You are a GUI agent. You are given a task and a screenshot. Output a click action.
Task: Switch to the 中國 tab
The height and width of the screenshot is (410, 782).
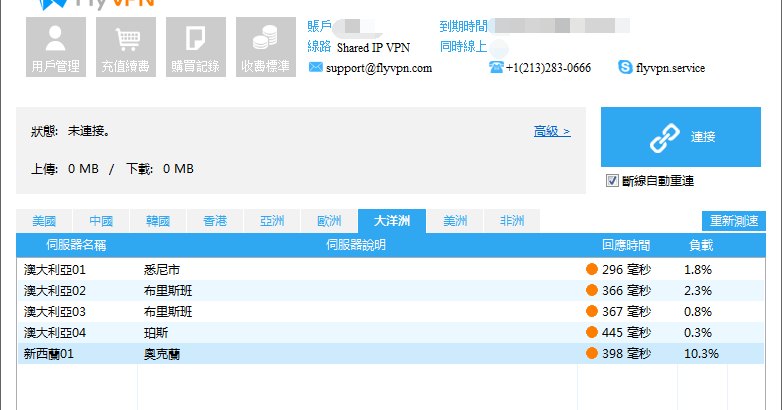tap(101, 221)
